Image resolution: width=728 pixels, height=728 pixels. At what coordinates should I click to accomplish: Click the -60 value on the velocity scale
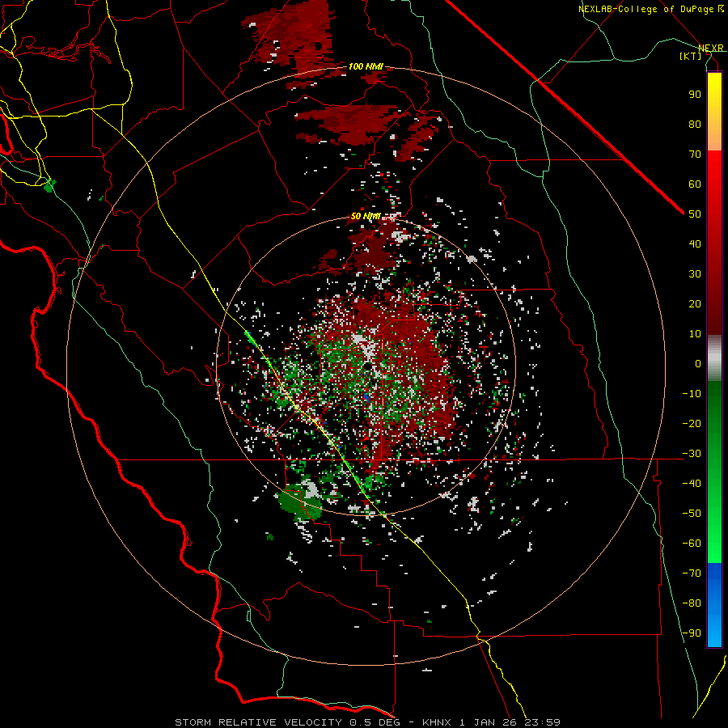tap(692, 544)
